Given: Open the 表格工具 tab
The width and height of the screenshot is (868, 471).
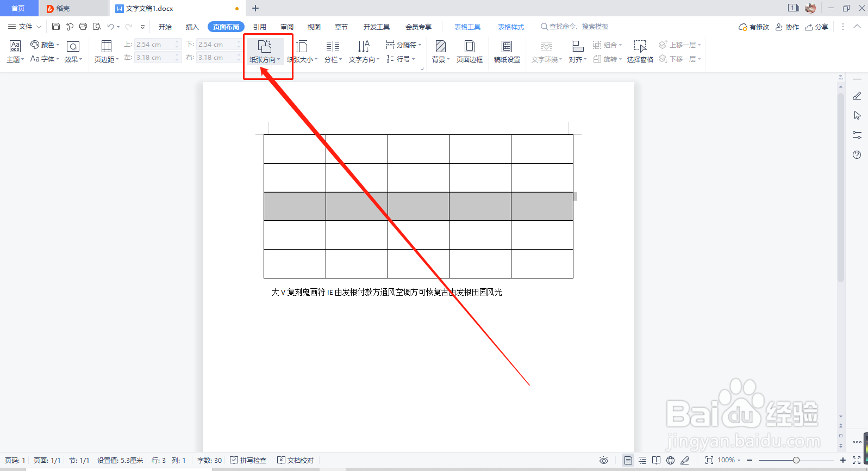Looking at the screenshot, I should pos(467,27).
